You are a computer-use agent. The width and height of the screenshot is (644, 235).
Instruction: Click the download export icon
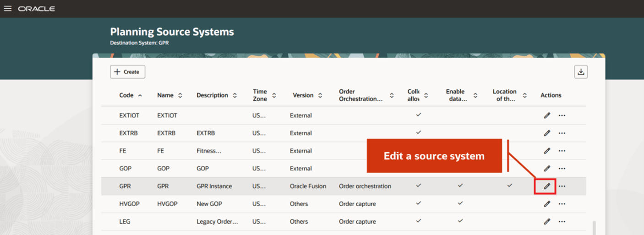coord(581,72)
